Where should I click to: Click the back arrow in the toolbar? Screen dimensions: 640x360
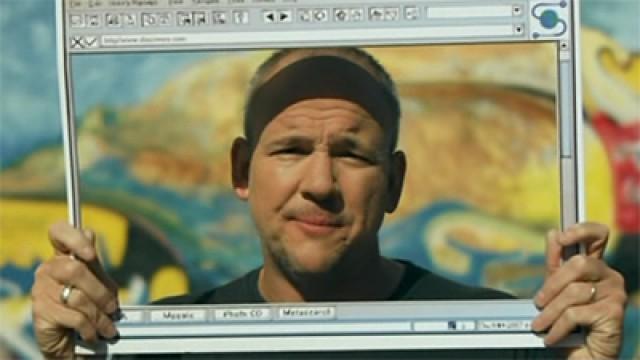pyautogui.click(x=270, y=17)
